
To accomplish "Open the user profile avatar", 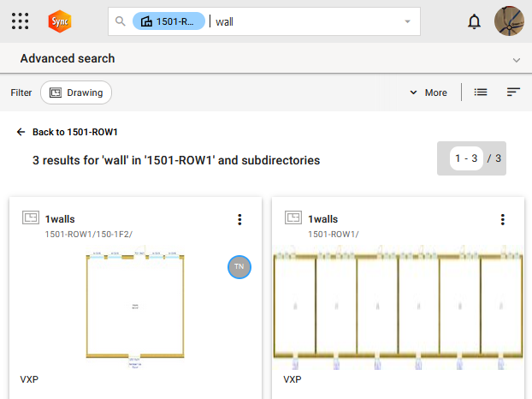I will (510, 21).
